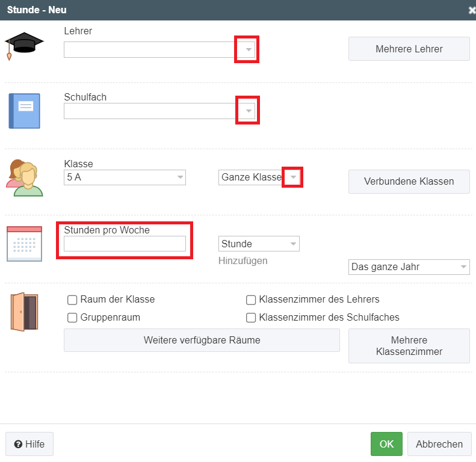The width and height of the screenshot is (476, 462).
Task: Close the Stunde - Neu dialog
Action: tap(471, 10)
